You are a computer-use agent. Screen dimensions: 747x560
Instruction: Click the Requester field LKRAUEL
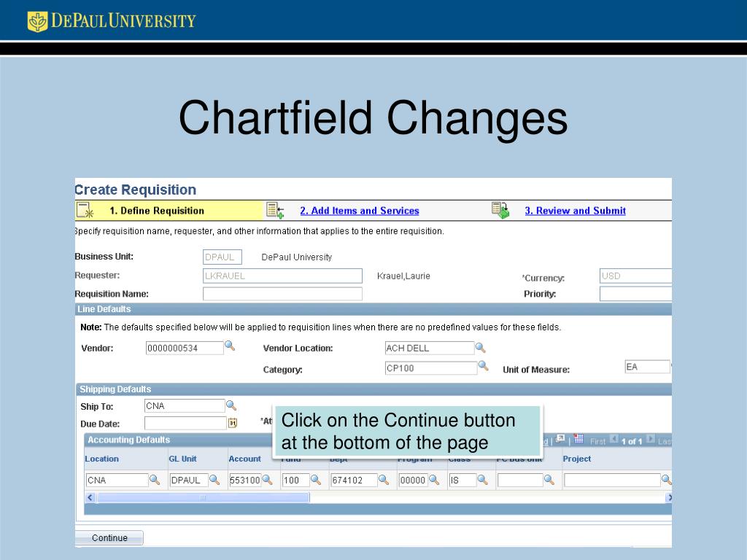[282, 276]
